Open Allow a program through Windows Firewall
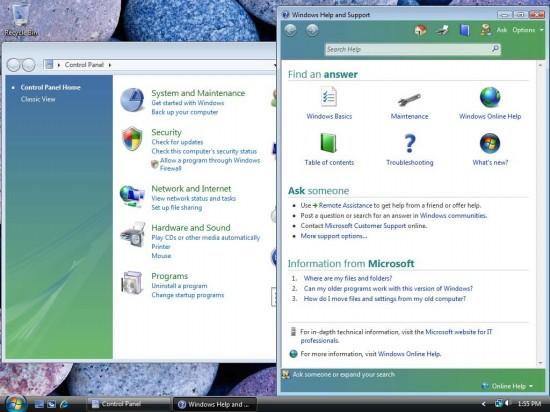The width and height of the screenshot is (550, 412). click(210, 164)
